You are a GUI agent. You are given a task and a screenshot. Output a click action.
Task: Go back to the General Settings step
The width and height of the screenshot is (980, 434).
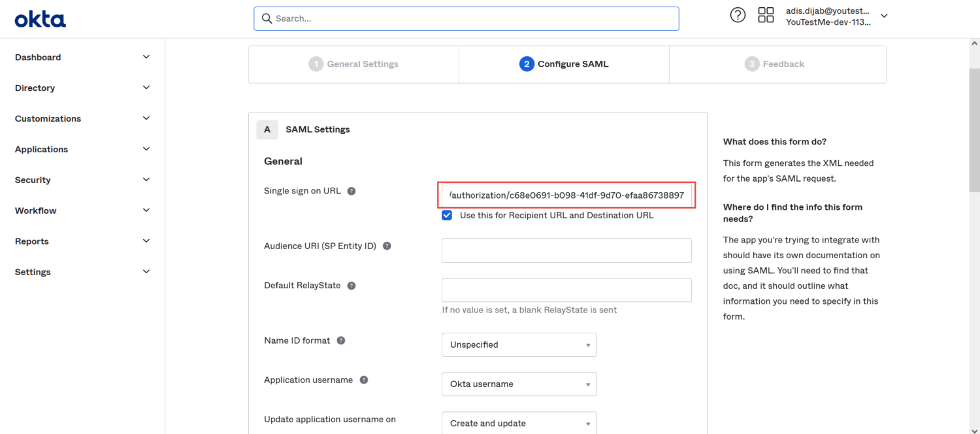click(353, 63)
